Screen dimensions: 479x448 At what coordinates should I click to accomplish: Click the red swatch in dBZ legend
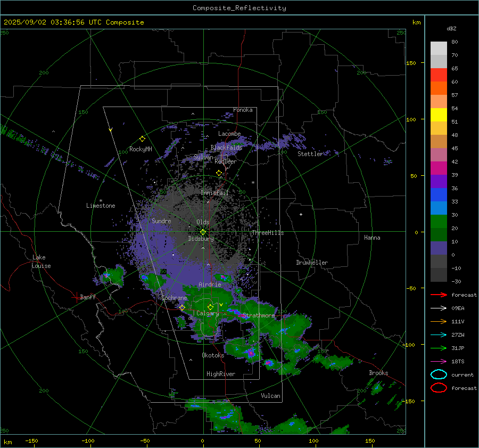click(439, 75)
